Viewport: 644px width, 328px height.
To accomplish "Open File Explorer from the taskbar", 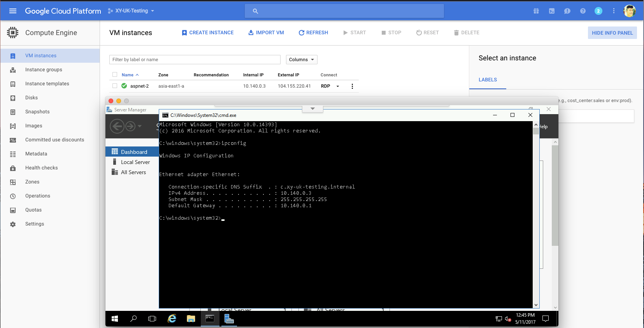I will click(191, 319).
